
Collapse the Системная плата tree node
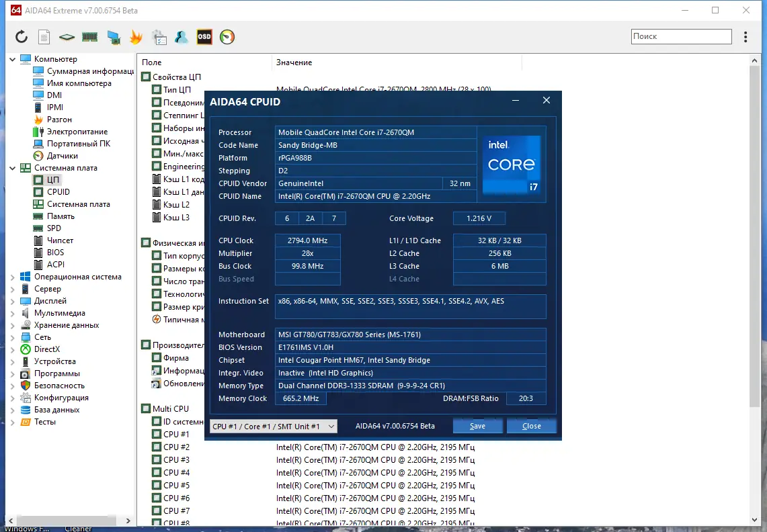13,168
